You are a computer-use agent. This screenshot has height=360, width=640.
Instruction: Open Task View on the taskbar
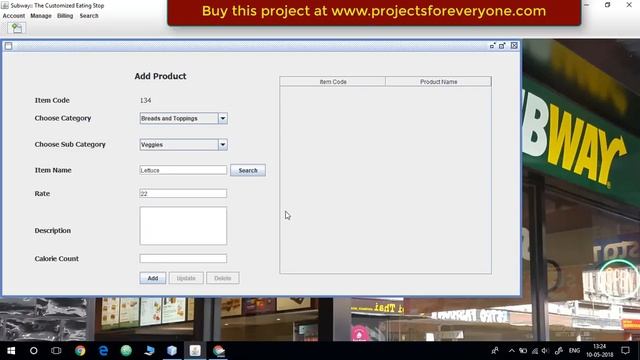click(56, 351)
